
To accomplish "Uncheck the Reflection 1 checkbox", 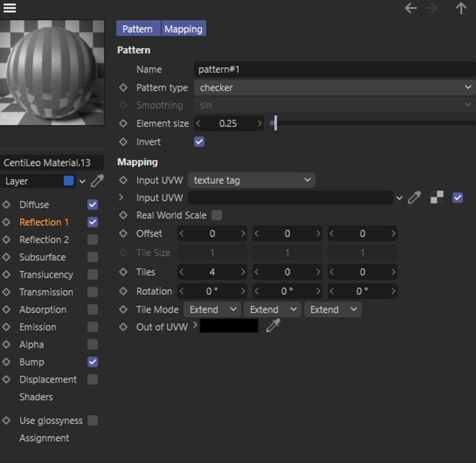I will coord(93,222).
